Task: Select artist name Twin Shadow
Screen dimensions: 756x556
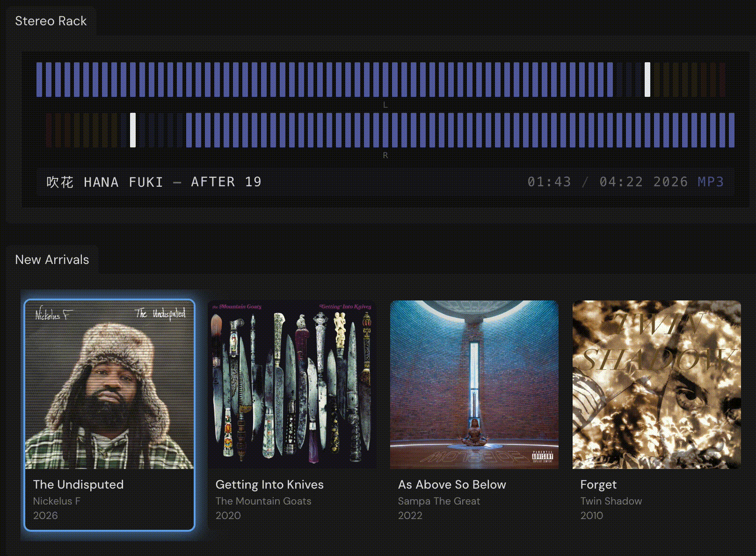Action: 611,501
